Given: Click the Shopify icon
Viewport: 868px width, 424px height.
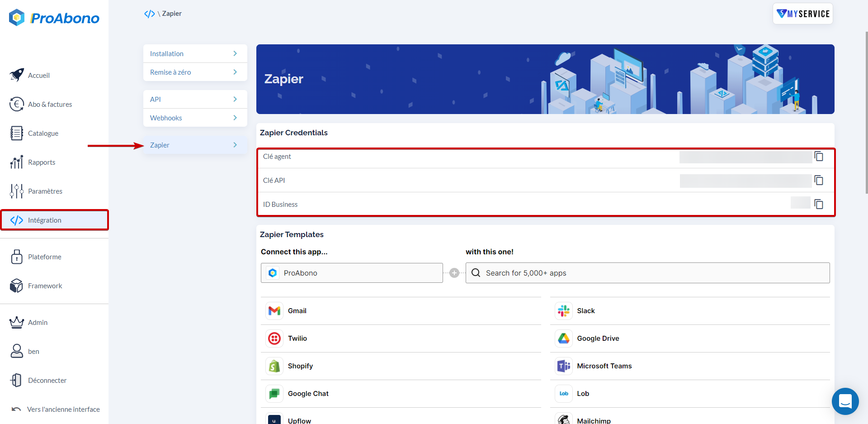Looking at the screenshot, I should (274, 366).
